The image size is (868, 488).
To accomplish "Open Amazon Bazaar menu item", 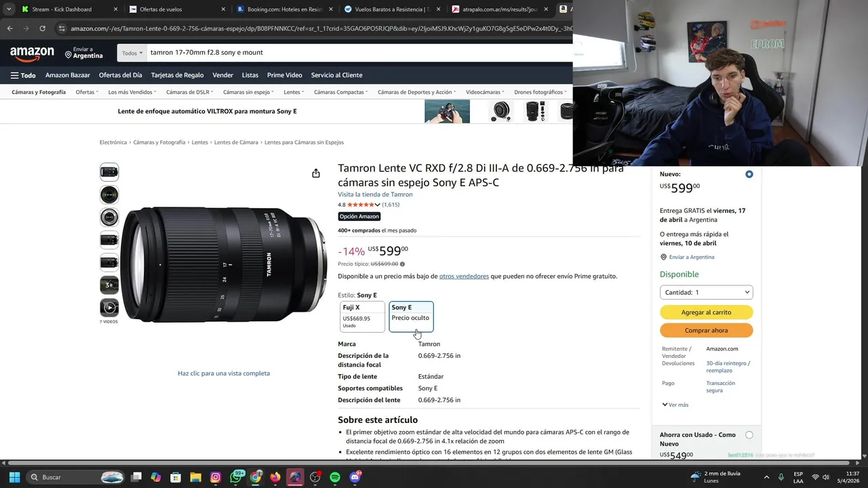I will pos(68,75).
